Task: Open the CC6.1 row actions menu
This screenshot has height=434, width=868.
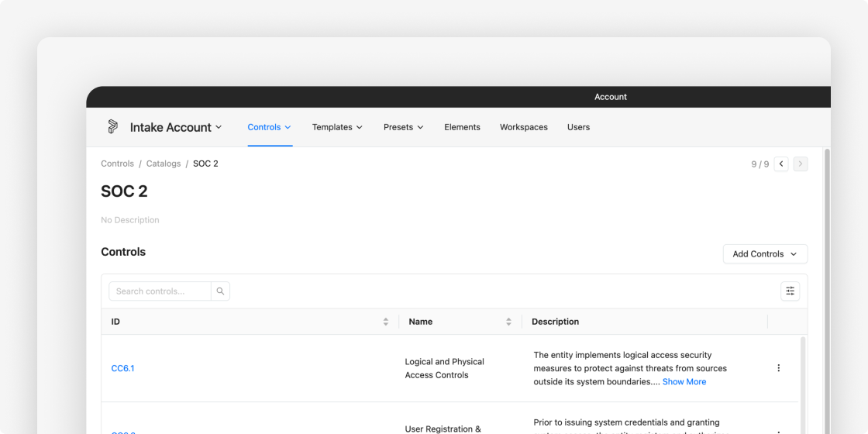Action: click(778, 368)
